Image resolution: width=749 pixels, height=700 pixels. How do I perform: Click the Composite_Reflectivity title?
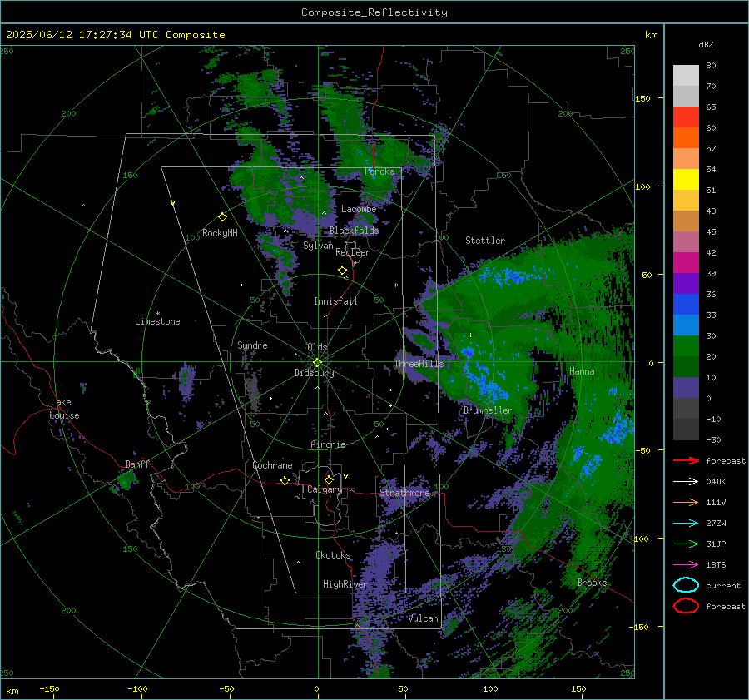374,12
